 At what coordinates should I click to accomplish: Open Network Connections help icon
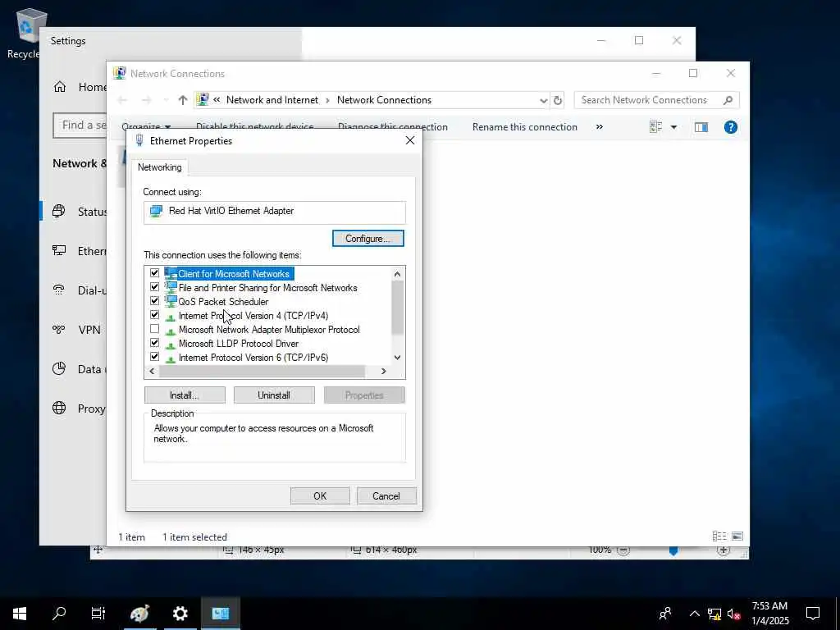point(731,127)
